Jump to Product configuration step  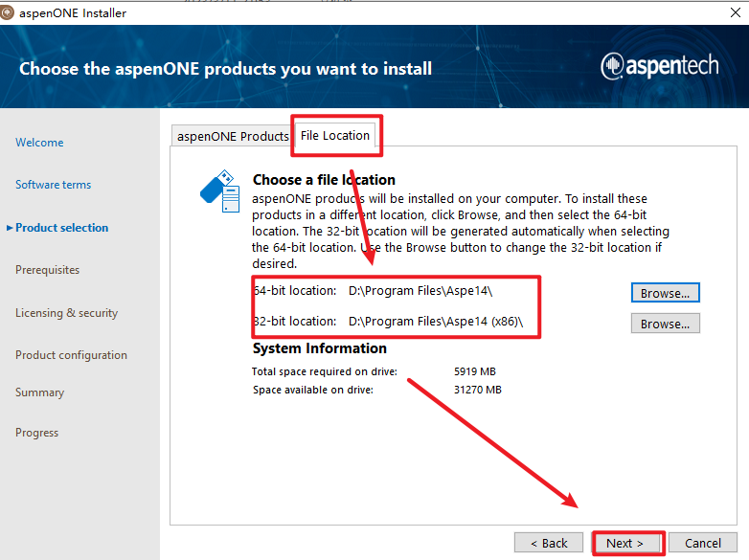pos(71,355)
